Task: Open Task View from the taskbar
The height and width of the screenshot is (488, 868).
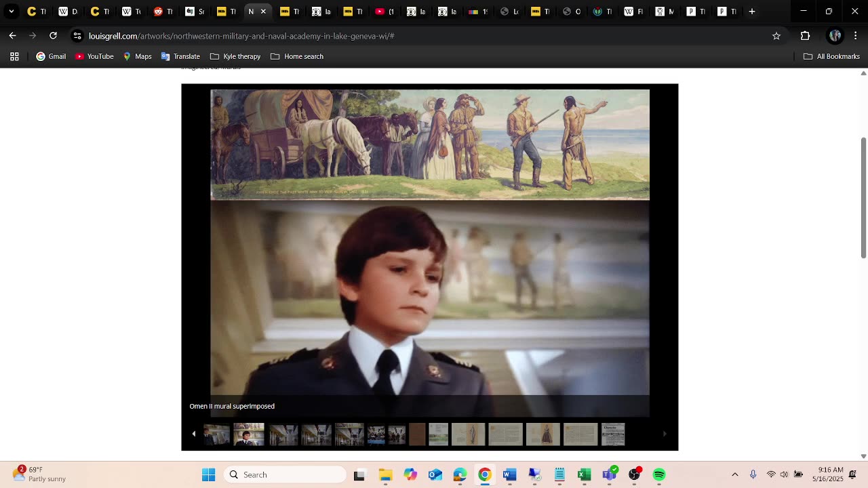Action: (x=359, y=474)
